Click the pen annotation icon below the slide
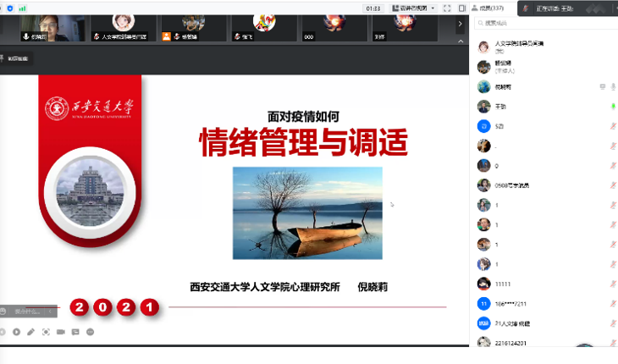The height and width of the screenshot is (364, 618). coord(31,332)
